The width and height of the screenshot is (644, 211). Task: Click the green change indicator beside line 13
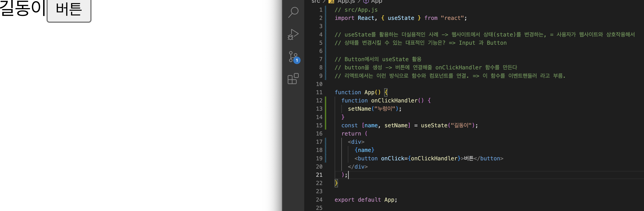click(325, 109)
